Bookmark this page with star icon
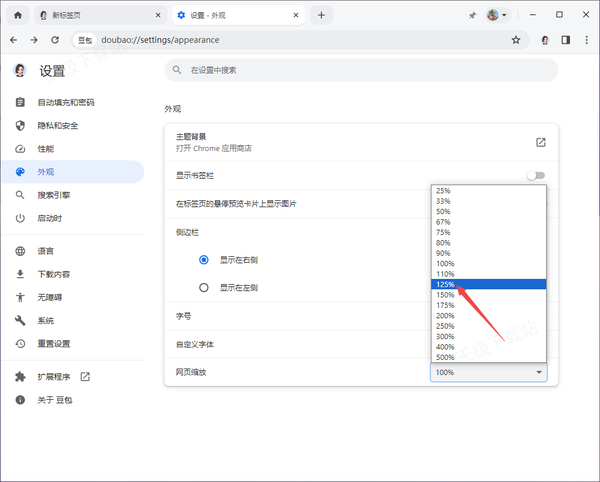Viewport: 600px width, 482px height. click(x=515, y=40)
